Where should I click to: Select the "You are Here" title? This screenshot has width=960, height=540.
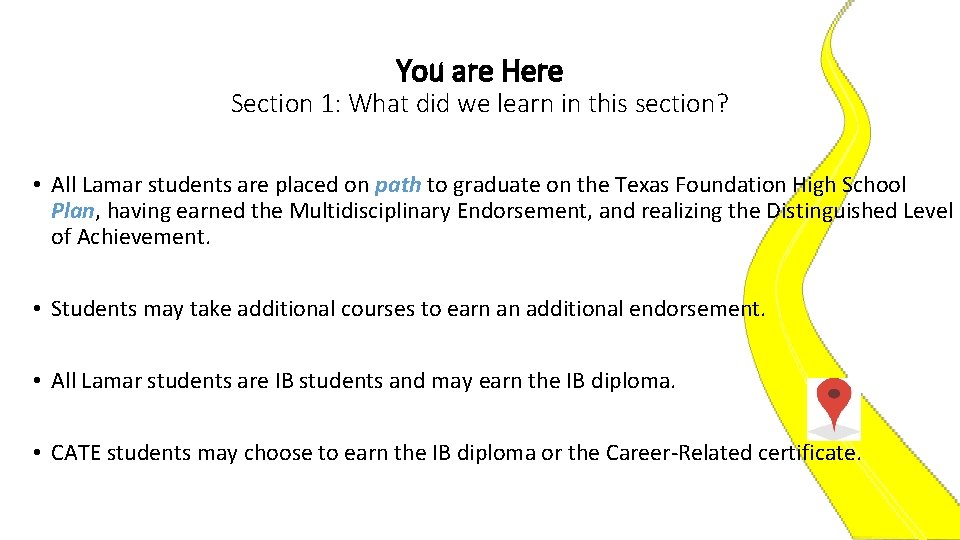point(479,72)
